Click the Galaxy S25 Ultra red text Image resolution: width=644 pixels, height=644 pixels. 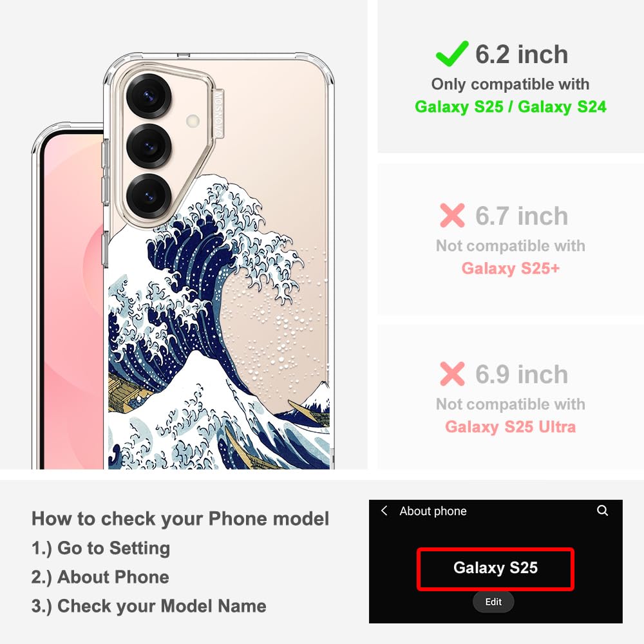coord(511,427)
